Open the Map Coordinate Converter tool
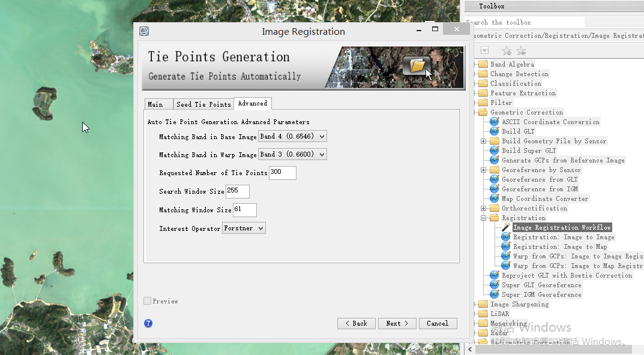The width and height of the screenshot is (644, 355). (545, 198)
